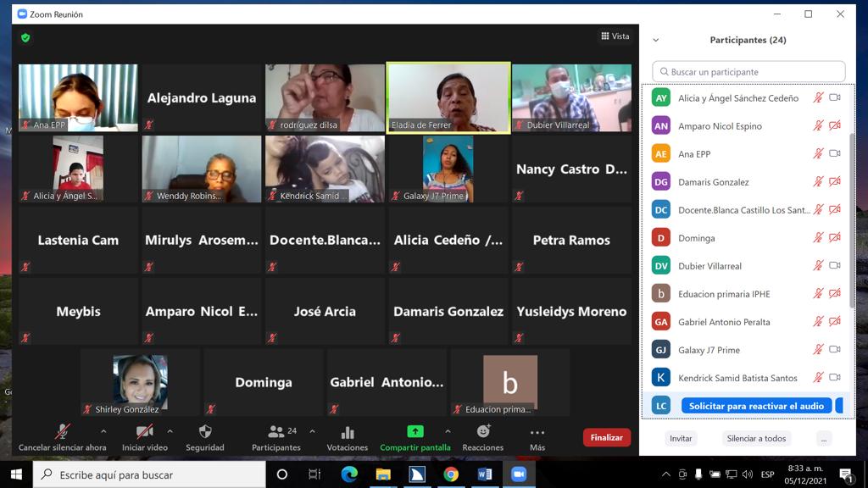Screen dimensions: 868x488
Task: Click the Alejandro Laguna name tile
Action: point(202,98)
